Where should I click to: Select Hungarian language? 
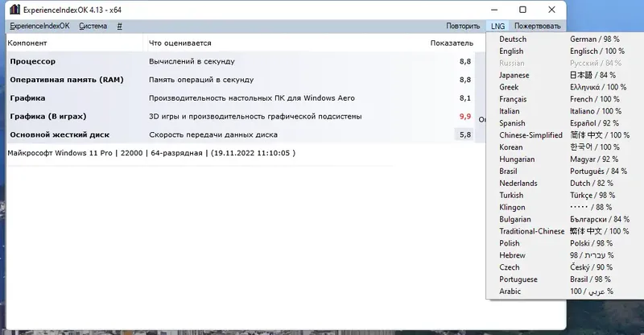click(565, 159)
